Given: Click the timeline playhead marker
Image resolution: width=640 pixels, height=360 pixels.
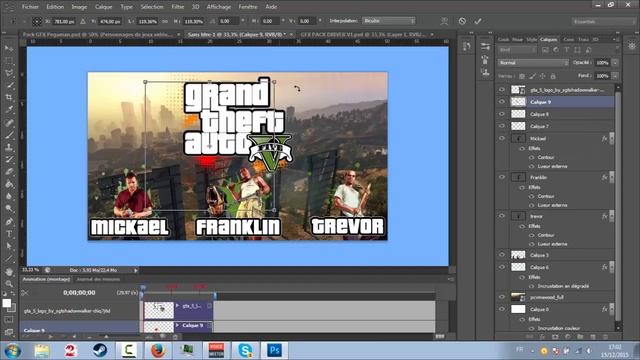Looking at the screenshot, I should tap(143, 288).
